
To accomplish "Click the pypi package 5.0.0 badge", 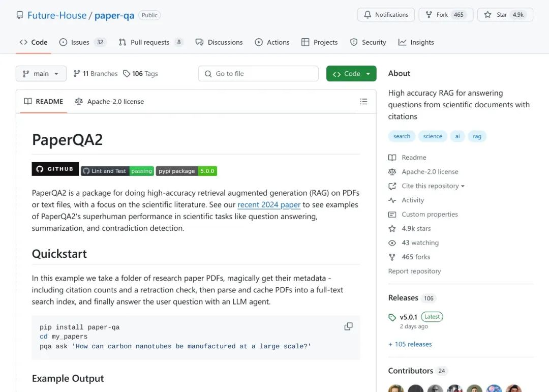I will click(x=186, y=171).
